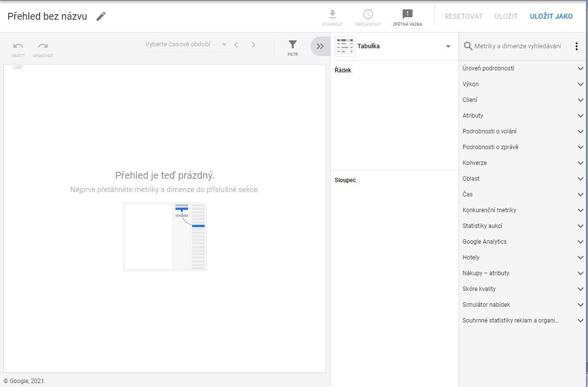Open the Vyberte časové období dropdown

(x=186, y=45)
